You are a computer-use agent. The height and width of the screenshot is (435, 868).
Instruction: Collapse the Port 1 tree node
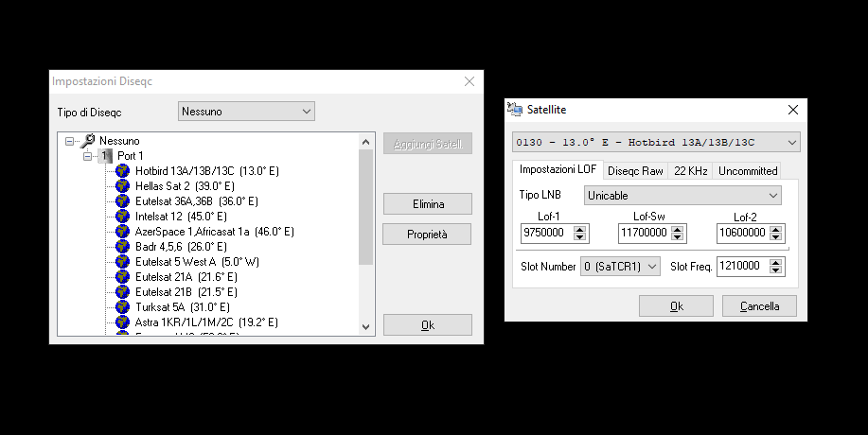click(87, 156)
